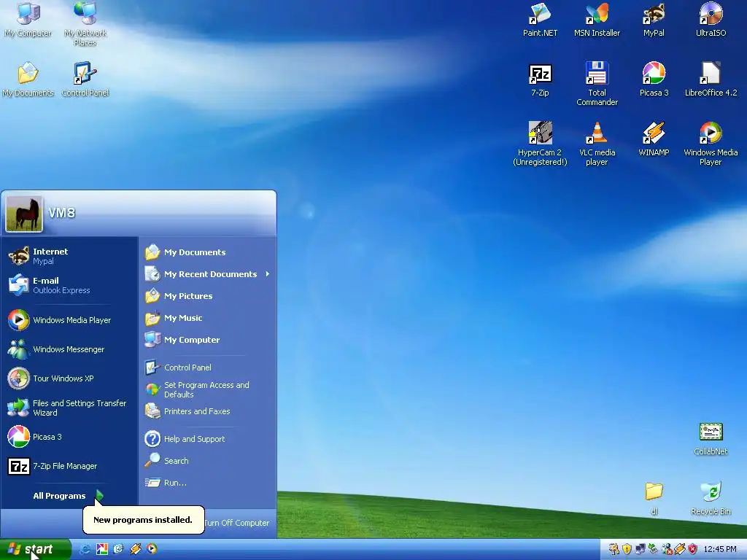The image size is (747, 560).
Task: Open My Documents in Start menu
Action: coord(208,252)
